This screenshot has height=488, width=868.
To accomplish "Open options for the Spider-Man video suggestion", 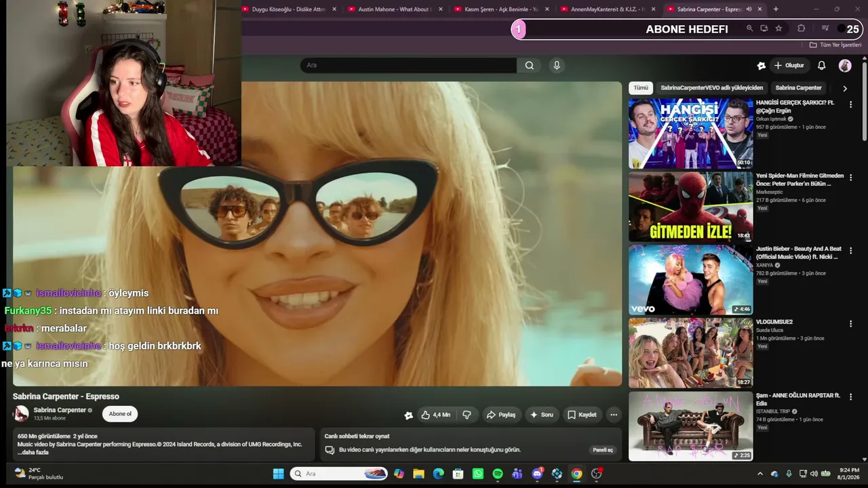I will [x=850, y=178].
